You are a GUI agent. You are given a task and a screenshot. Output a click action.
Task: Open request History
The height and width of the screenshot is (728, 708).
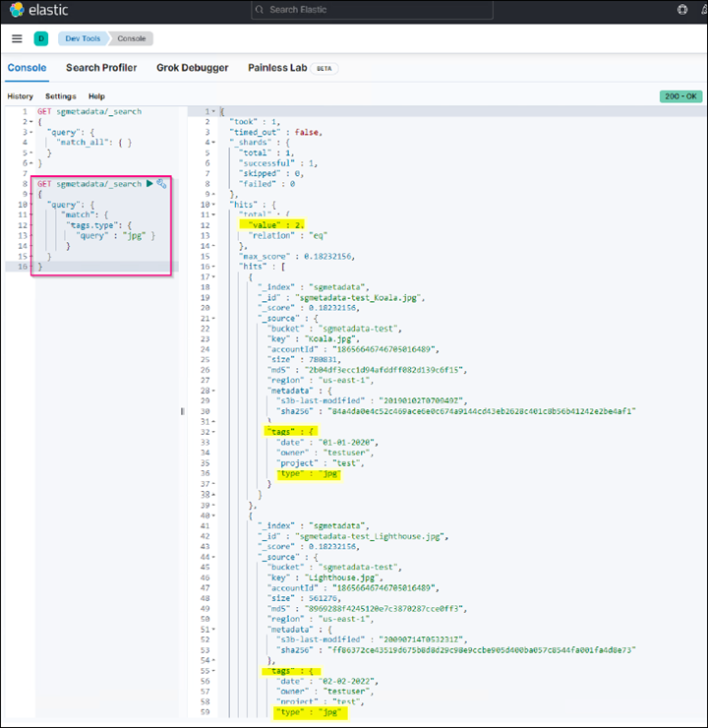click(20, 96)
